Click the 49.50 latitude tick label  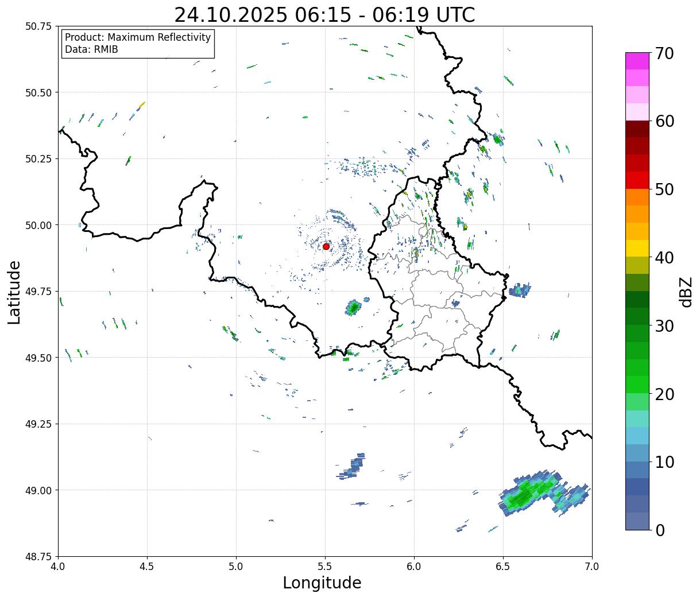click(x=38, y=358)
